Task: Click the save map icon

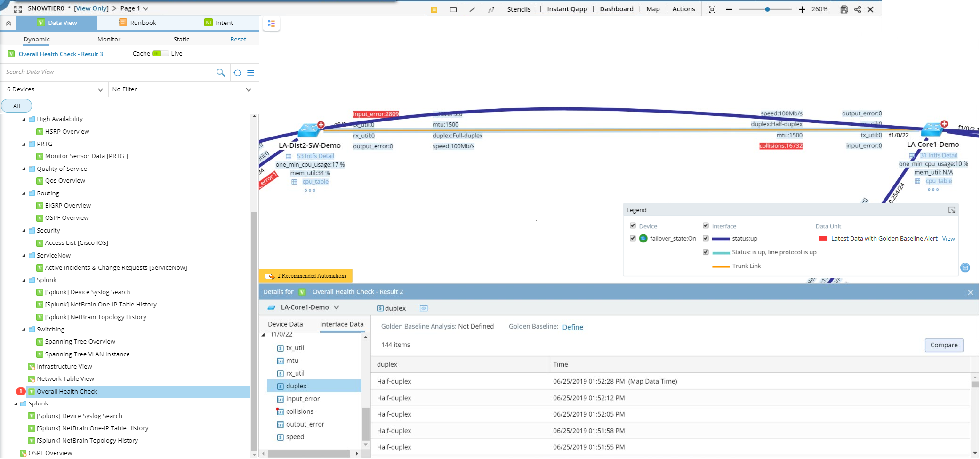Action: (x=844, y=9)
